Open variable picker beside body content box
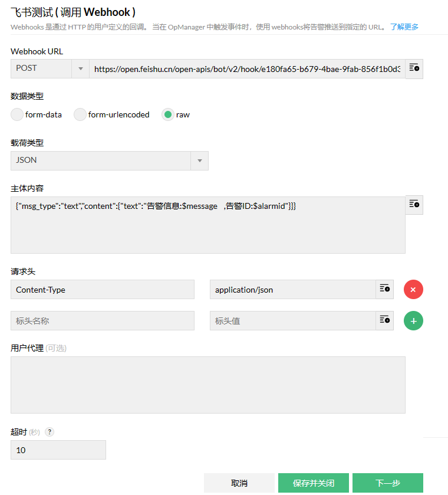448x495 pixels. pos(414,205)
